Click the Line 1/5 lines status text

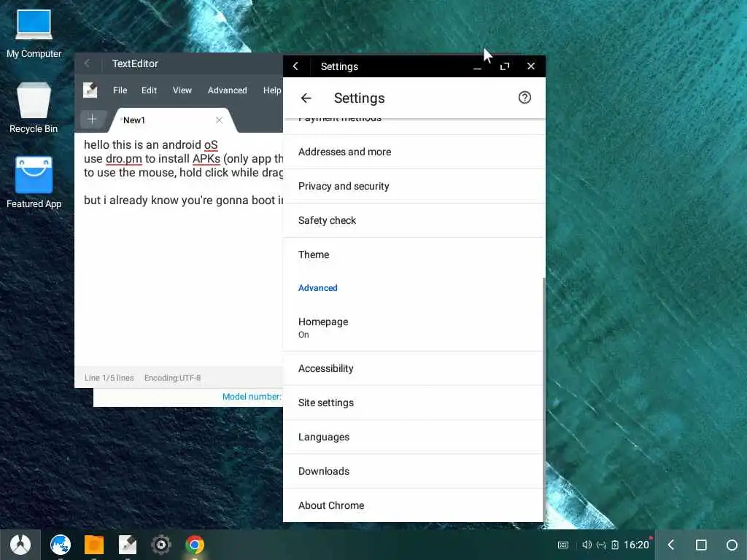coord(109,378)
